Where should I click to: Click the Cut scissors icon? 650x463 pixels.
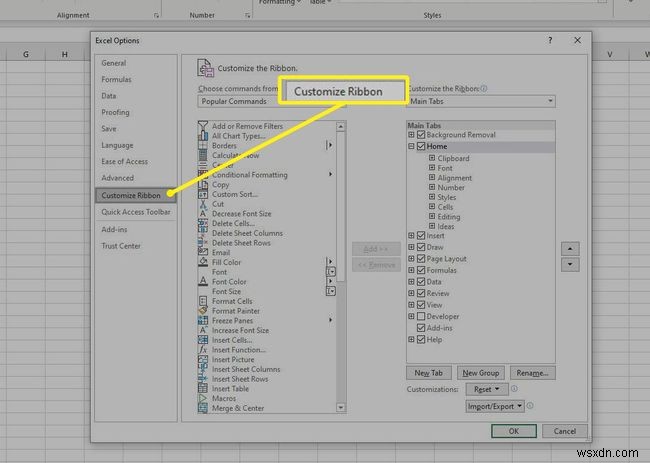click(x=203, y=204)
